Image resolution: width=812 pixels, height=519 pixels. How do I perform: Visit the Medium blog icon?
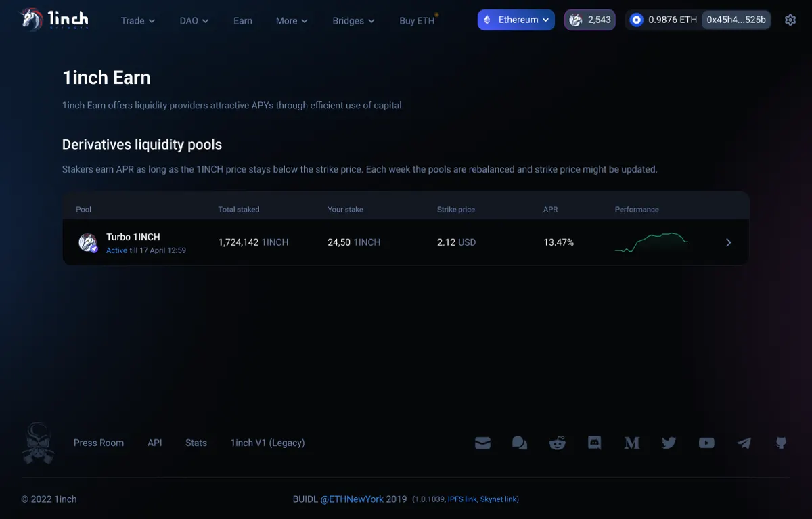632,443
